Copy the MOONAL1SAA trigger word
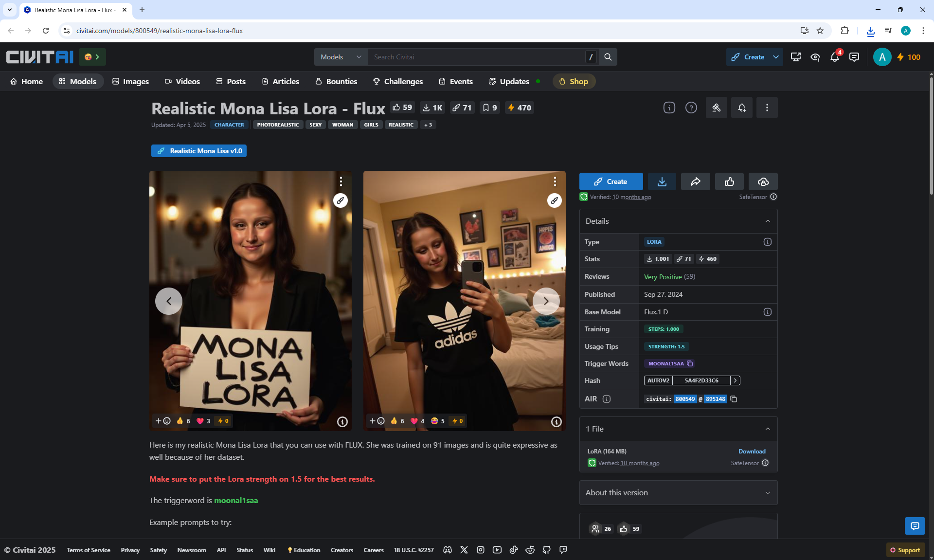 pos(690,363)
